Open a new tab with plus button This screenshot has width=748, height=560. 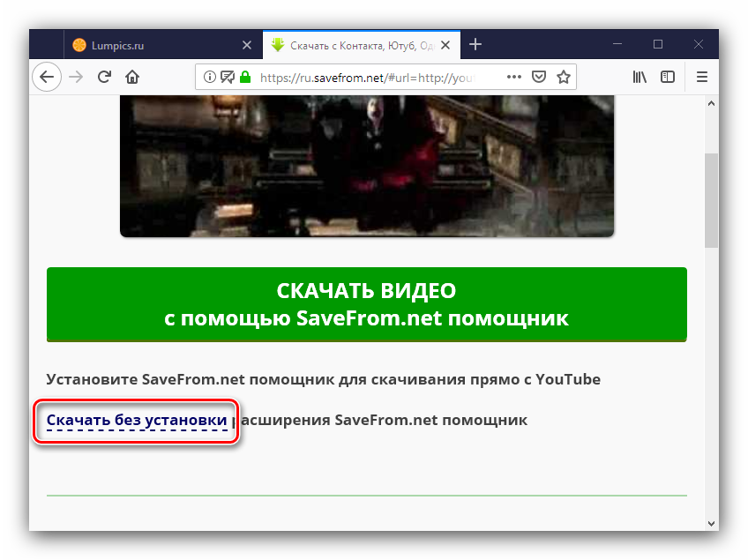pyautogui.click(x=475, y=45)
